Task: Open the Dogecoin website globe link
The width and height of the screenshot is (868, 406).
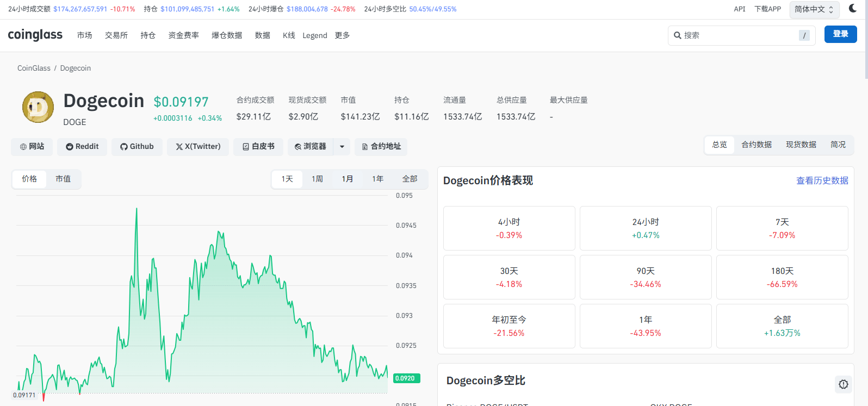Action: [32, 147]
